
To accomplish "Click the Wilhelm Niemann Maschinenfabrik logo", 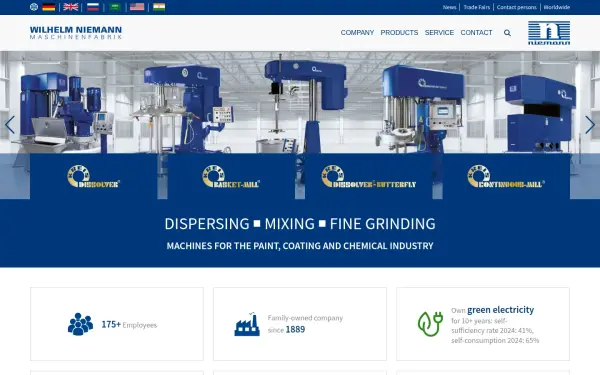I will tap(76, 33).
